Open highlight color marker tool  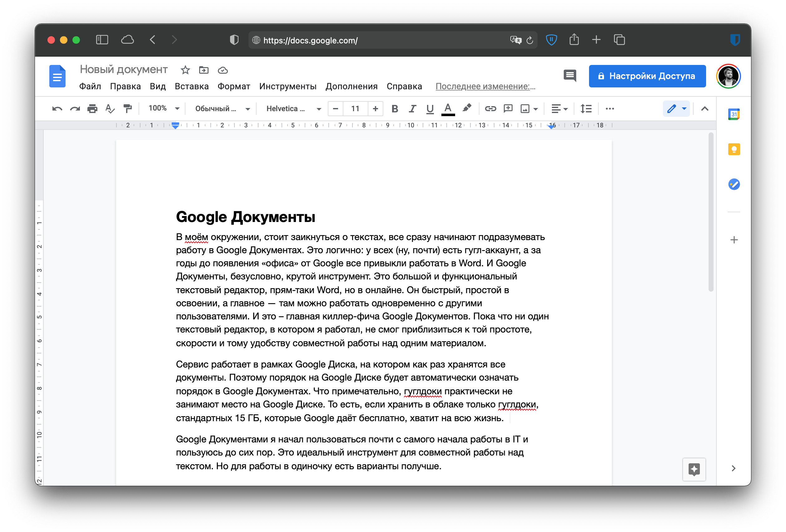click(x=467, y=108)
